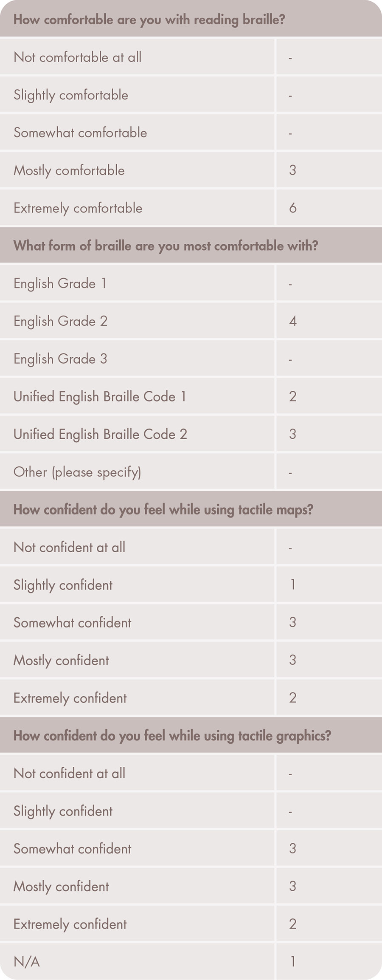The width and height of the screenshot is (382, 980).
Task: Click the value 4 beside "English Grade 2"
Action: click(292, 321)
